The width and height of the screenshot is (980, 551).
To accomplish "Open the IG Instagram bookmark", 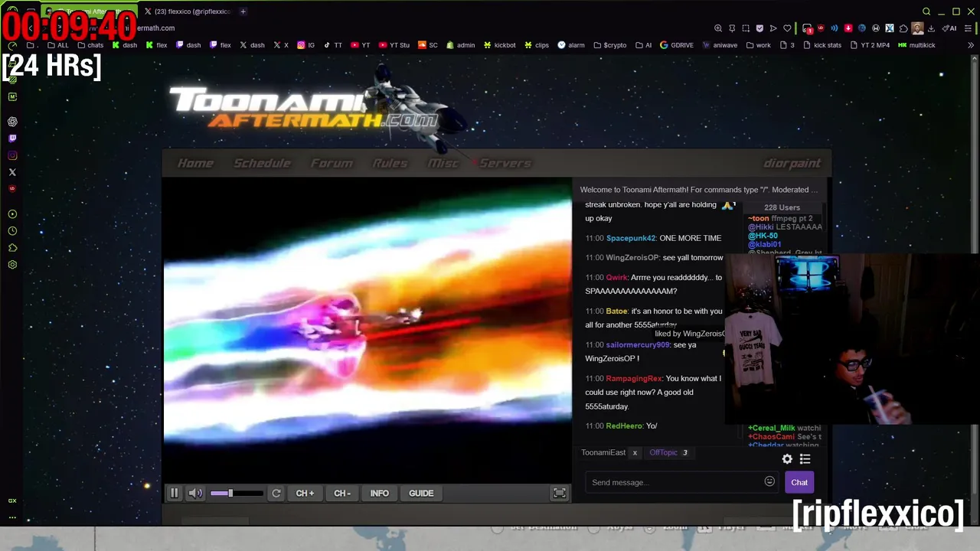I will click(x=306, y=45).
